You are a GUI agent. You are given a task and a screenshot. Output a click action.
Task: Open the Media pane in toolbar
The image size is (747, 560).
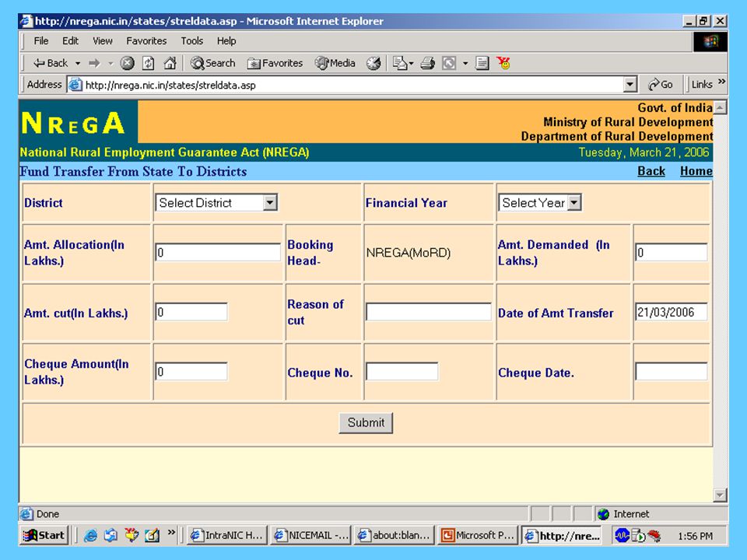tap(335, 63)
